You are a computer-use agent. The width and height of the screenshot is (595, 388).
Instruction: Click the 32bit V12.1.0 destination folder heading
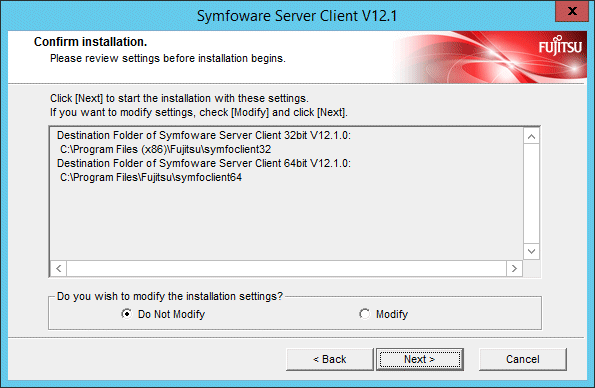204,135
